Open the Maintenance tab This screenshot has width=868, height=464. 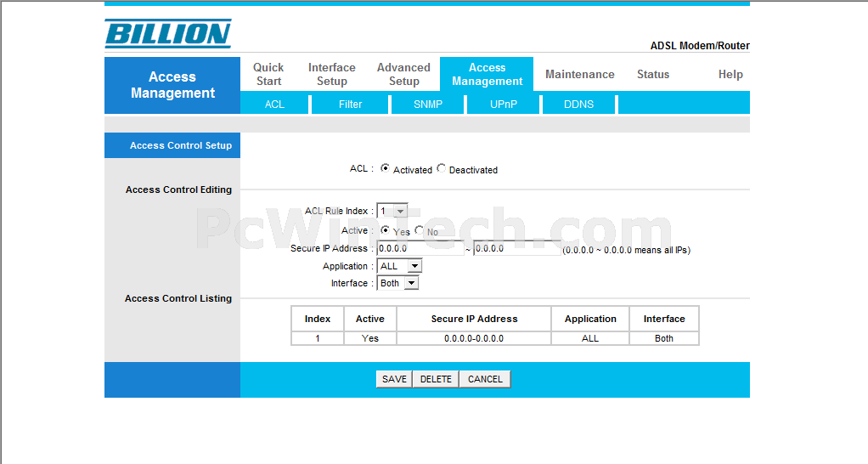[579, 74]
